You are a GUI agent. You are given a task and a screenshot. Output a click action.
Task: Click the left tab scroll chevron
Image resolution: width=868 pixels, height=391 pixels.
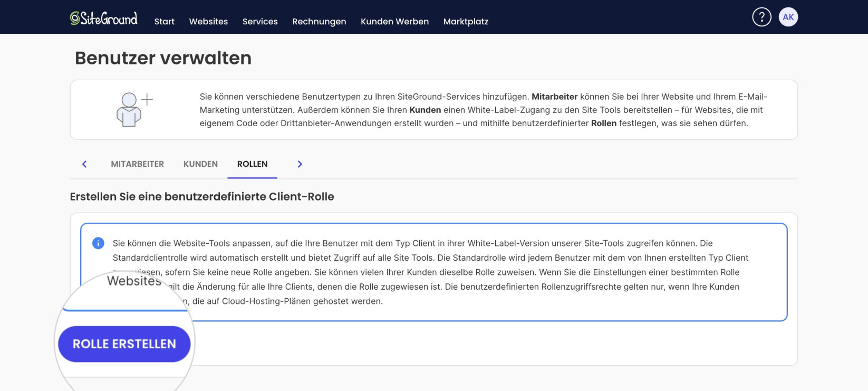[x=84, y=164]
